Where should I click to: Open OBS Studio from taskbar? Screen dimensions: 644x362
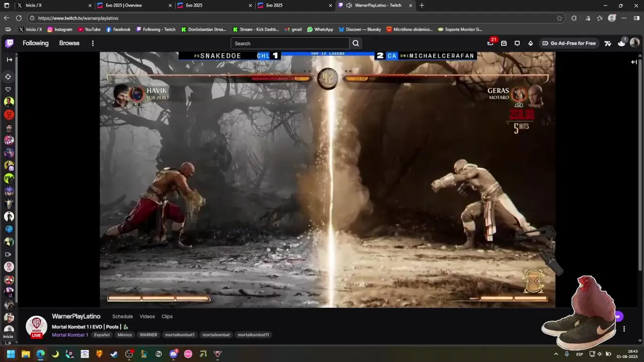tap(129, 354)
